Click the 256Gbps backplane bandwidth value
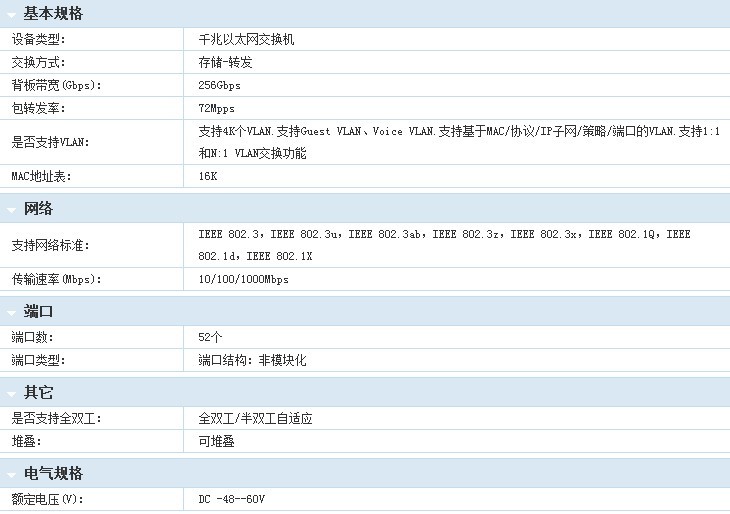Viewport: 730px width, 514px height. [219, 86]
